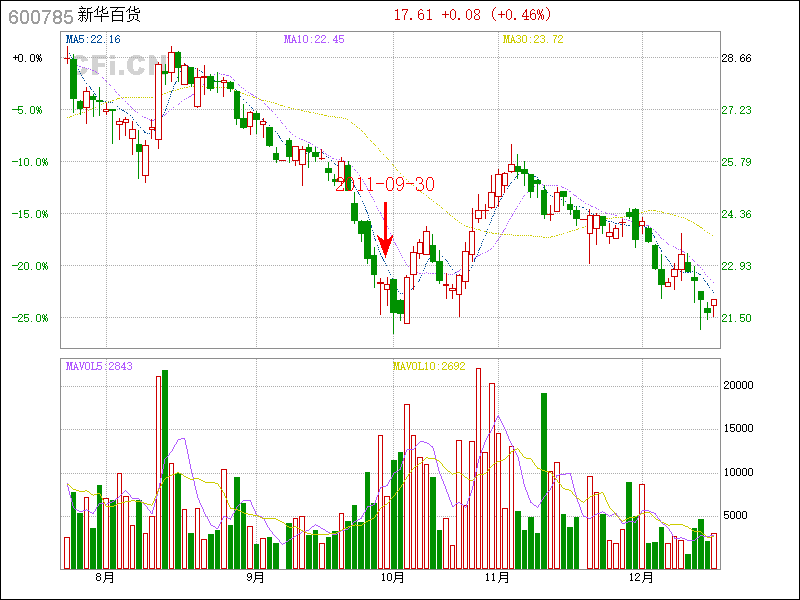The height and width of the screenshot is (600, 800).
Task: Click the 21.50 price axis label
Action: coord(737,318)
